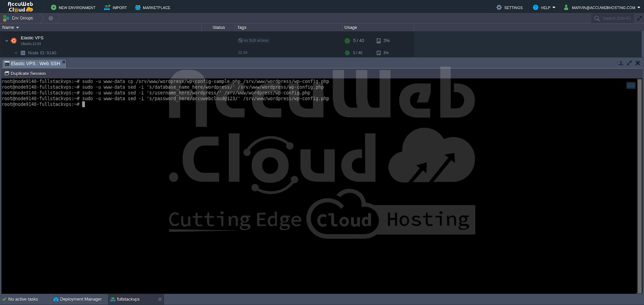Open the AccuWeb Cloud logo home
The image size is (644, 305).
21,7
